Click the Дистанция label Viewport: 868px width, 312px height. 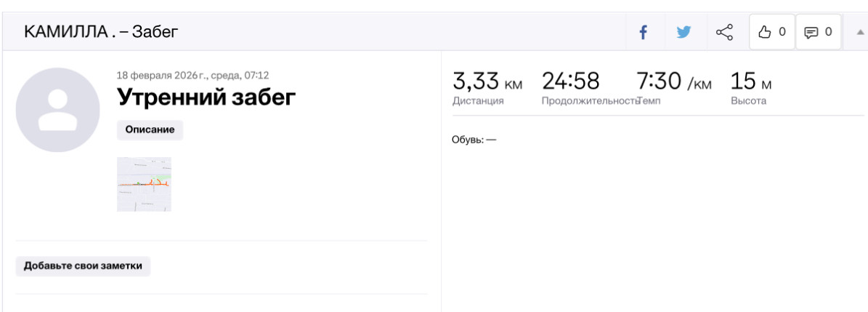tap(478, 101)
